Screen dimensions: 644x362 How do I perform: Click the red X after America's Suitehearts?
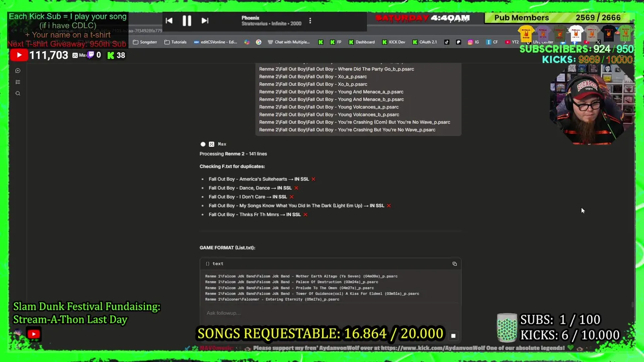(313, 179)
